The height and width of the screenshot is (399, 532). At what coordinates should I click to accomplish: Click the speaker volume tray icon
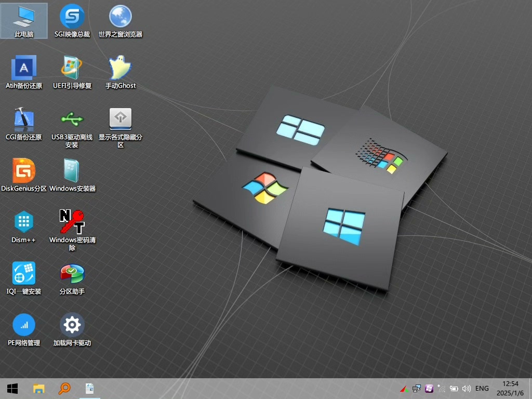pos(466,388)
